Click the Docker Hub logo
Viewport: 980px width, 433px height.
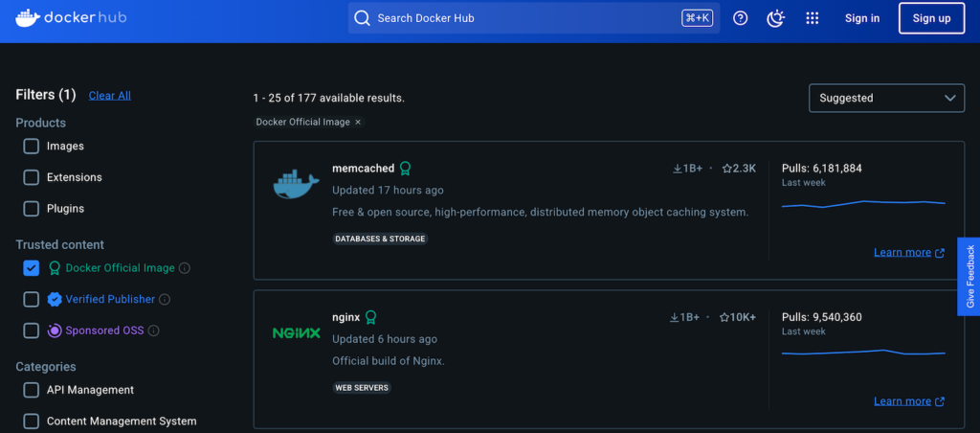click(72, 18)
